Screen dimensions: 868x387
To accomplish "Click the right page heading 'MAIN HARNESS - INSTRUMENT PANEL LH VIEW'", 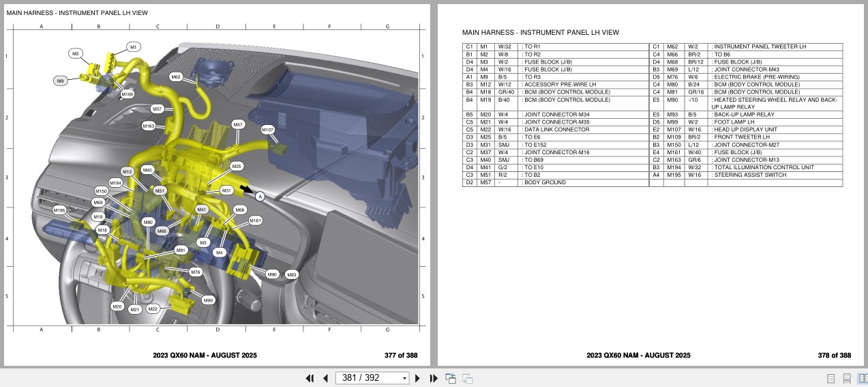I will (540, 33).
